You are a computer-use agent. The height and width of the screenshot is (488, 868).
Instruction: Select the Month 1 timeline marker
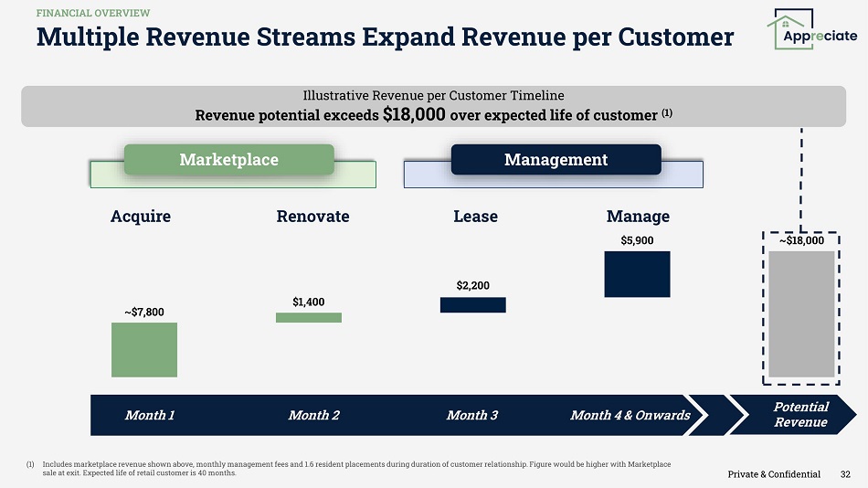[150, 415]
